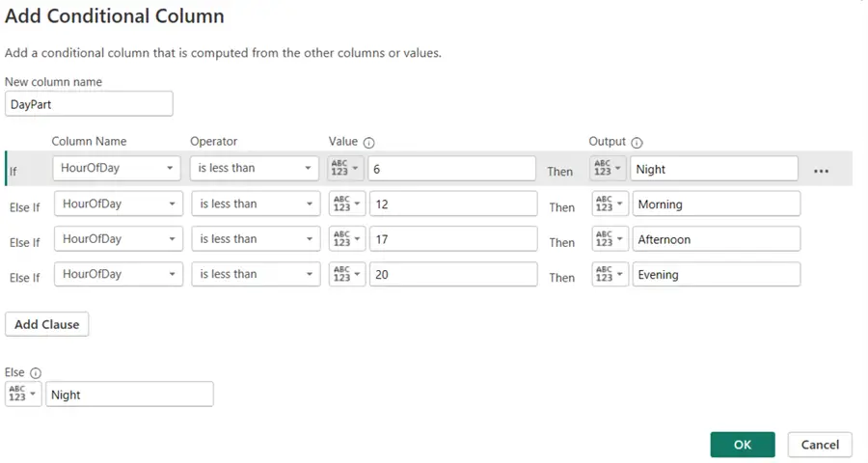Click the DayPart column name field
This screenshot has height=463, width=868.
click(89, 104)
